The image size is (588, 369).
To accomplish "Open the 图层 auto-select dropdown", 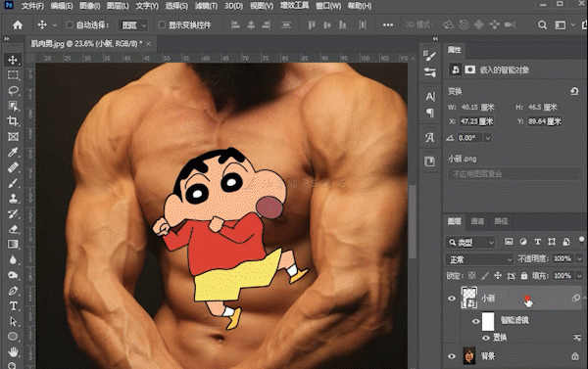I will [x=133, y=25].
